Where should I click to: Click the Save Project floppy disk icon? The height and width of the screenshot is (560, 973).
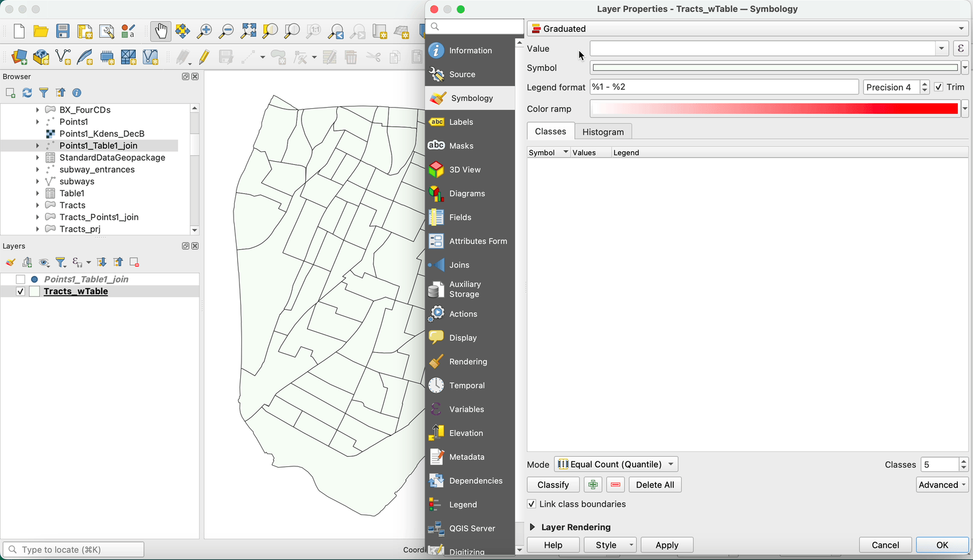point(63,31)
